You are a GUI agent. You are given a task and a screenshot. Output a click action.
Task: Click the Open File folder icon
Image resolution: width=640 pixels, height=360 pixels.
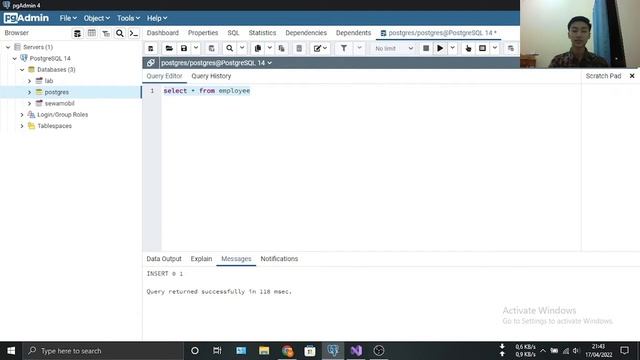[x=169, y=48]
